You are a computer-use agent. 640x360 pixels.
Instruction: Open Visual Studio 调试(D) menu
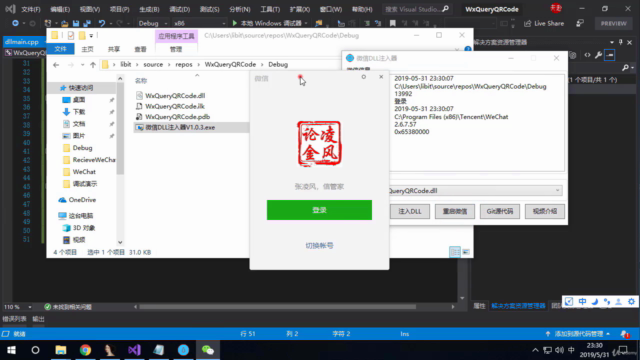(180, 9)
